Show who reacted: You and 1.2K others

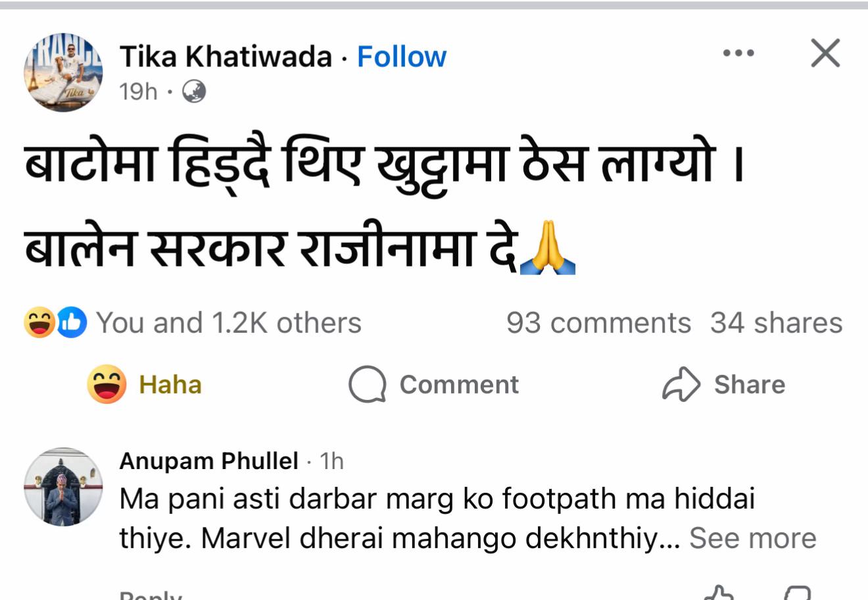(229, 323)
